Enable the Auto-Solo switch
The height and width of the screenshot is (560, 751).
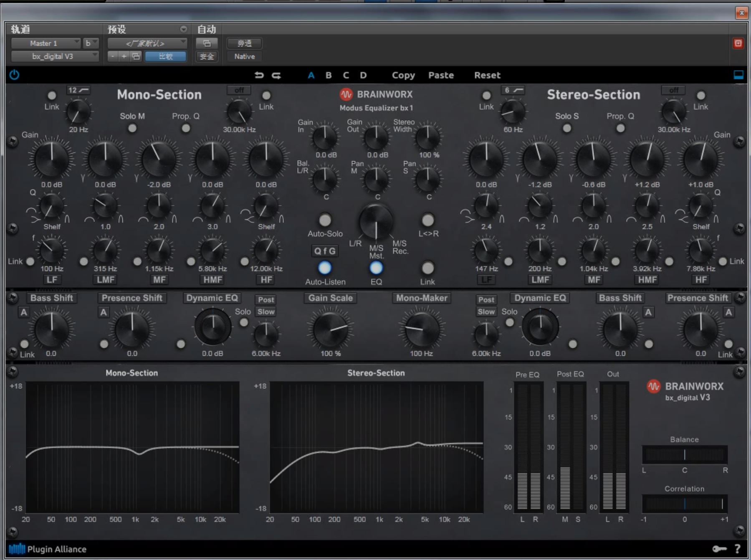325,220
